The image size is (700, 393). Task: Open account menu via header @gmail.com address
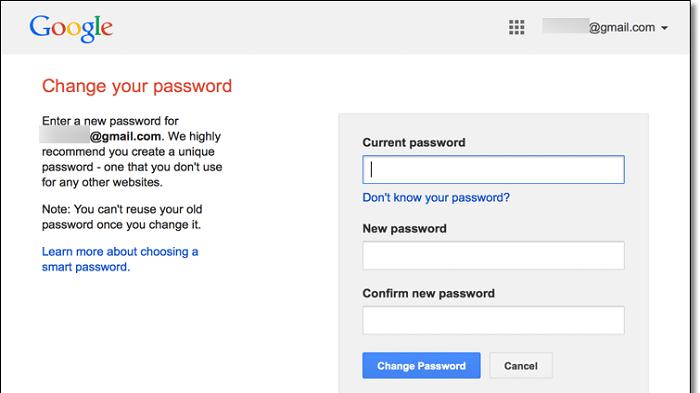tap(622, 28)
